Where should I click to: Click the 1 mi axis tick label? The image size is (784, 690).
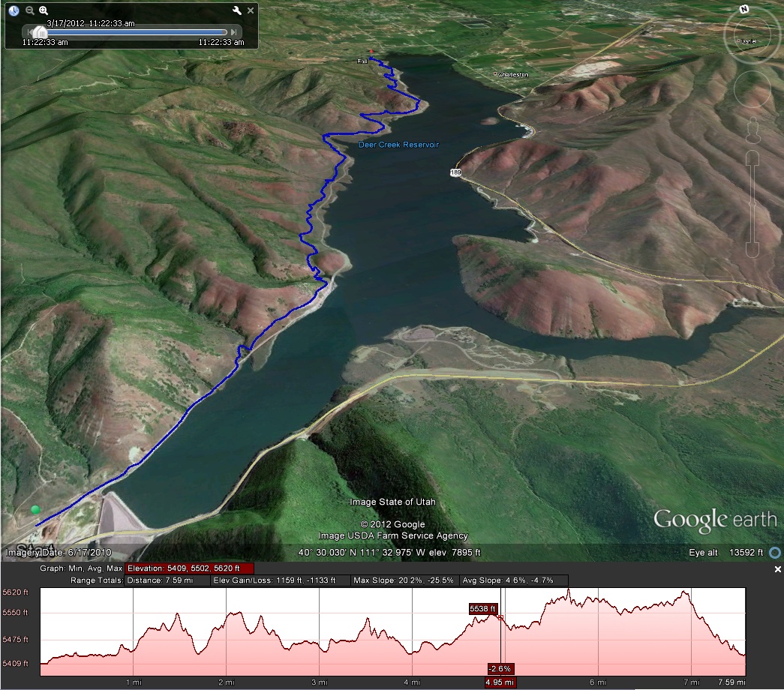(134, 682)
